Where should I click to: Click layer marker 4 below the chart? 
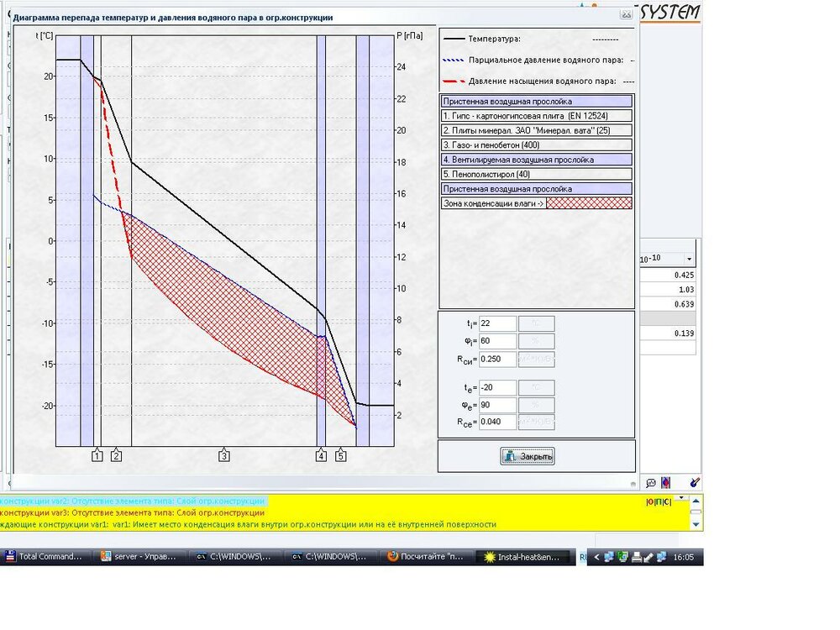click(321, 455)
